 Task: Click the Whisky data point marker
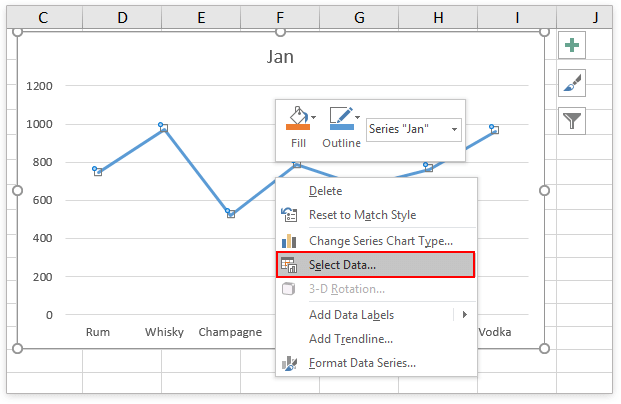click(x=163, y=127)
